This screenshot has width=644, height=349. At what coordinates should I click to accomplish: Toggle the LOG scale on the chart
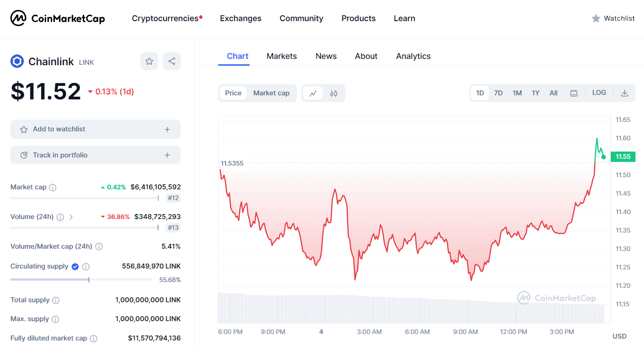tap(599, 93)
